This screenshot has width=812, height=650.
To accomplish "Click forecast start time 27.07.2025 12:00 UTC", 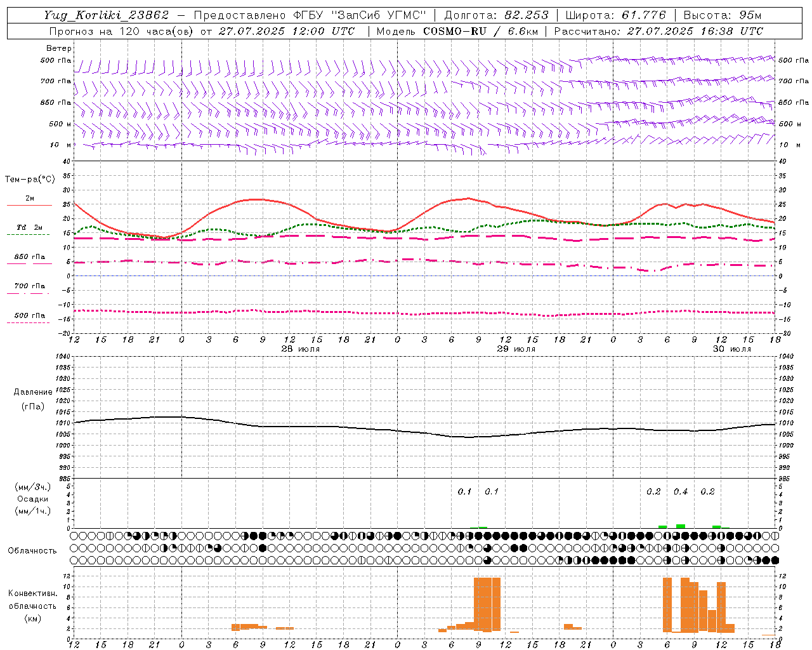I will click(x=287, y=31).
